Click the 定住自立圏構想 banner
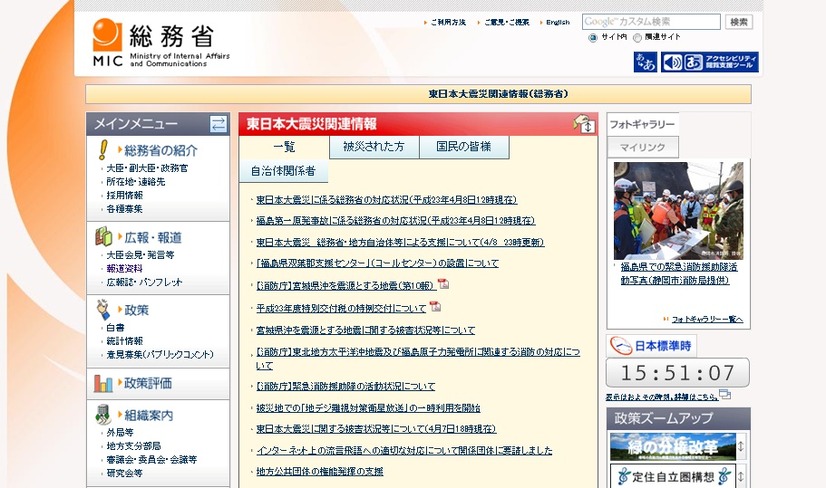This screenshot has height=488, width=826. [672, 476]
